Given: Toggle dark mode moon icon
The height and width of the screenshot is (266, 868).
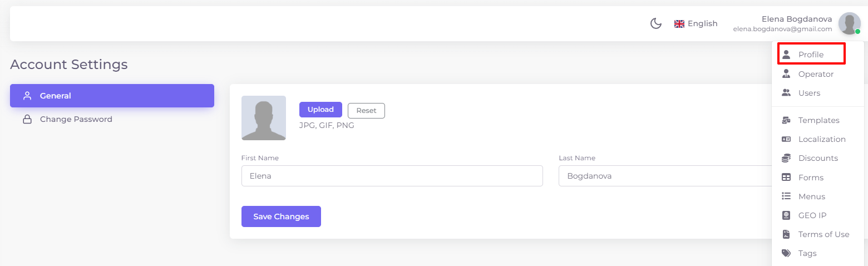Looking at the screenshot, I should 656,23.
